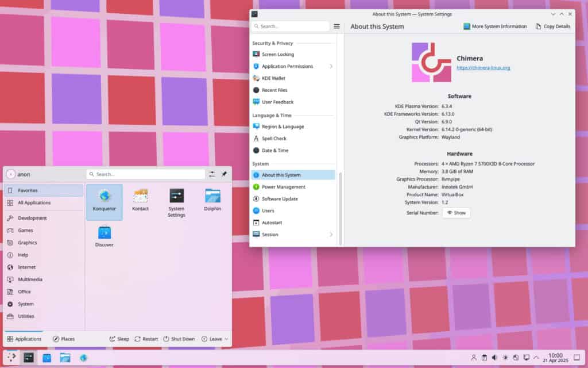Click the display configuration tray icon
588x368 pixels.
coord(527,358)
